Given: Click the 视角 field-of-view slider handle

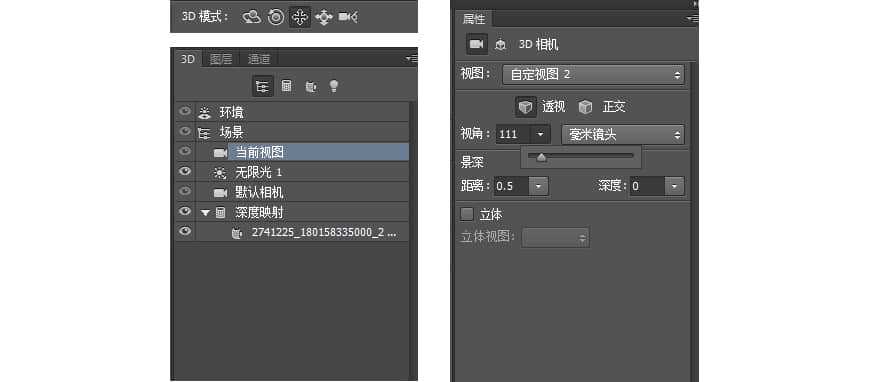Looking at the screenshot, I should click(x=542, y=158).
